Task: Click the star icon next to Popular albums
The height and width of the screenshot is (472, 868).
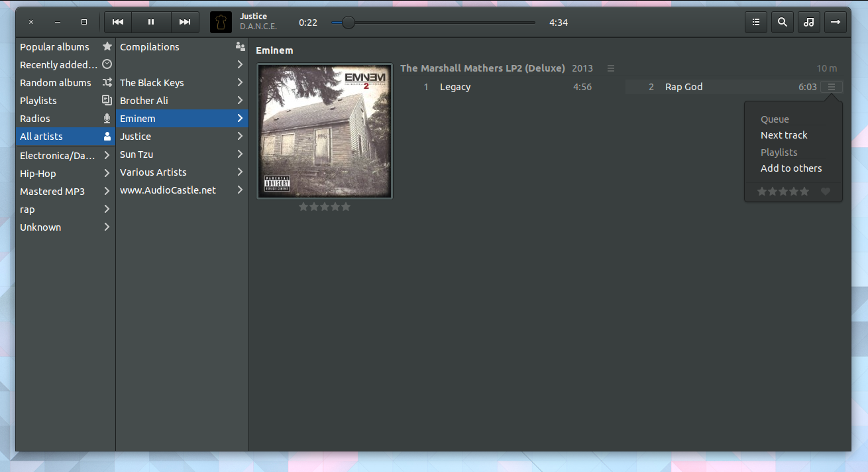Action: 107,46
